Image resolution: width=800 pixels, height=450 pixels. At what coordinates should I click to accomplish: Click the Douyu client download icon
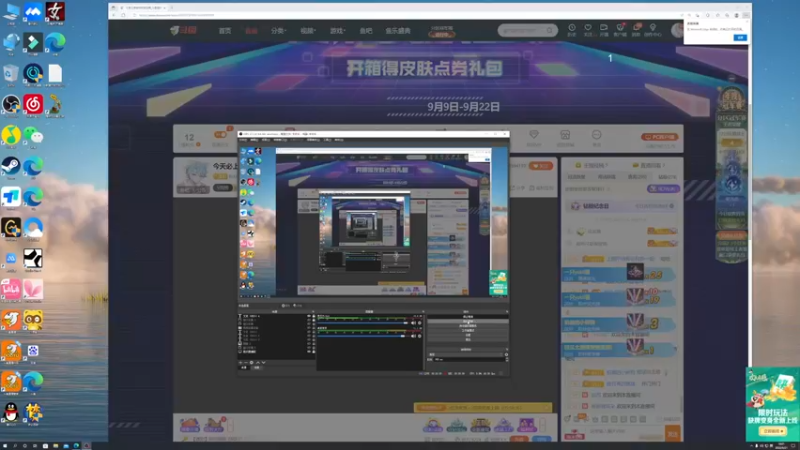click(x=620, y=28)
